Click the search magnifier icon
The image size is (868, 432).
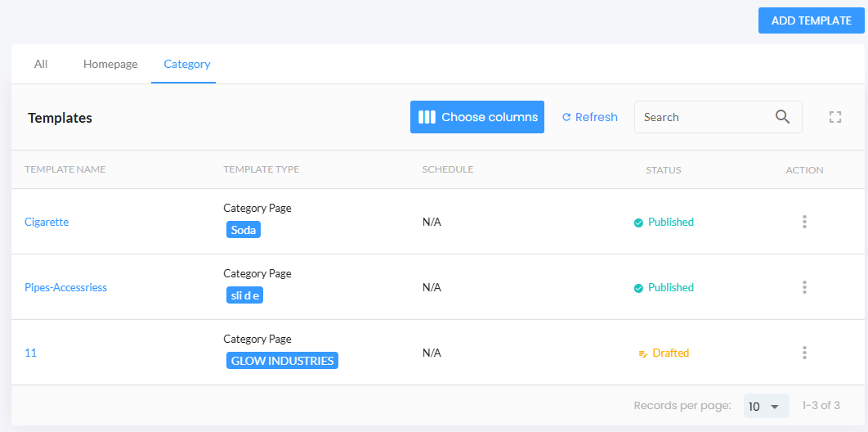coord(782,117)
